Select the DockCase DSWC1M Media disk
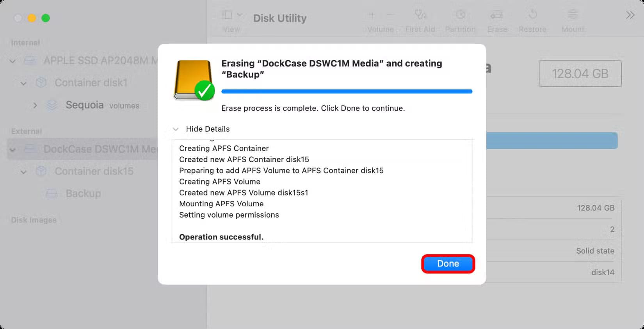 tap(83, 149)
